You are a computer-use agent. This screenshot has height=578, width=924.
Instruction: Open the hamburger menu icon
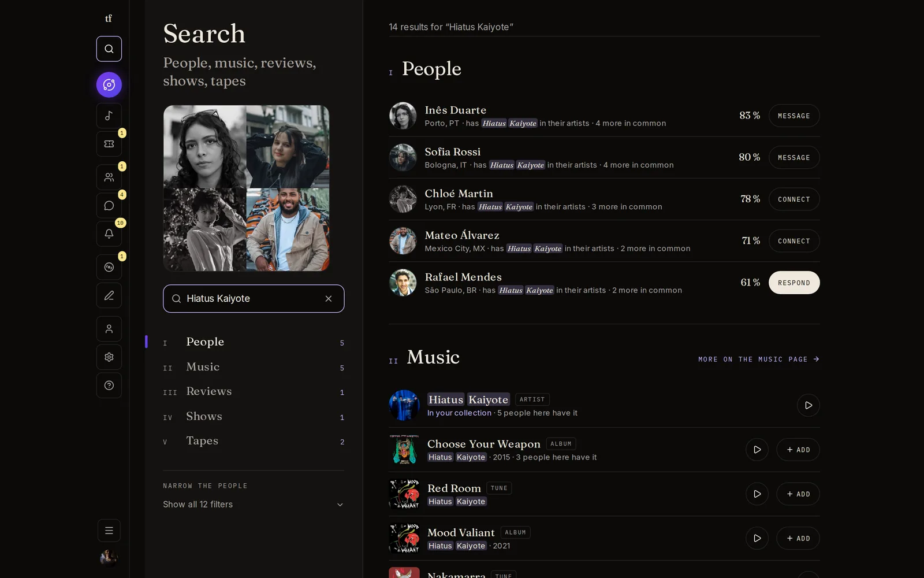click(x=109, y=531)
